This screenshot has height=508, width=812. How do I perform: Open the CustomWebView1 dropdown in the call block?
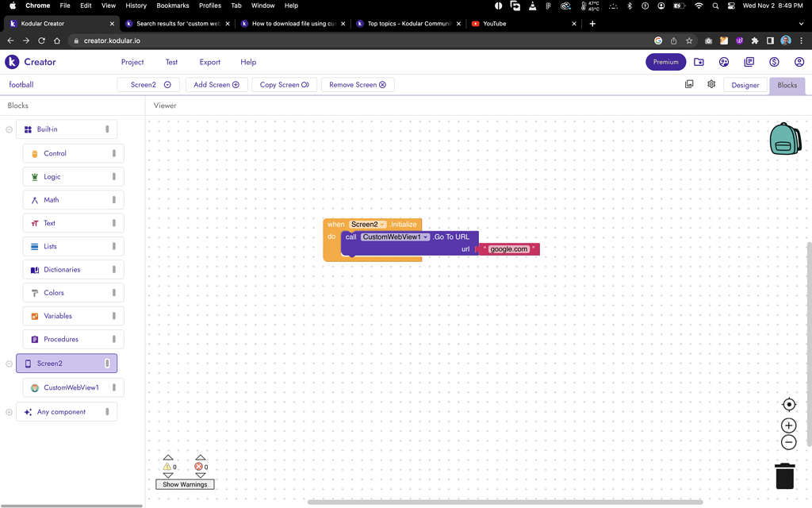(x=426, y=237)
